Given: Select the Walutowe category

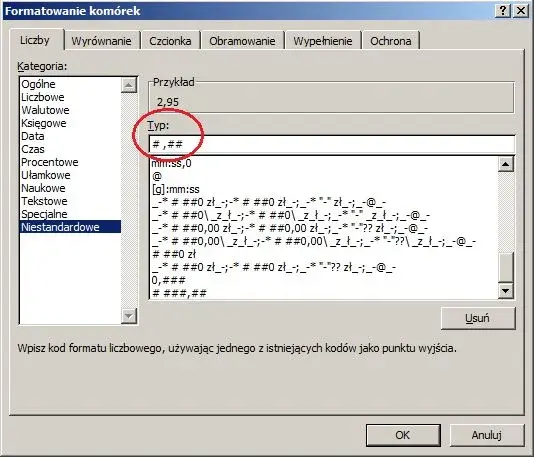Looking at the screenshot, I should (x=45, y=110).
